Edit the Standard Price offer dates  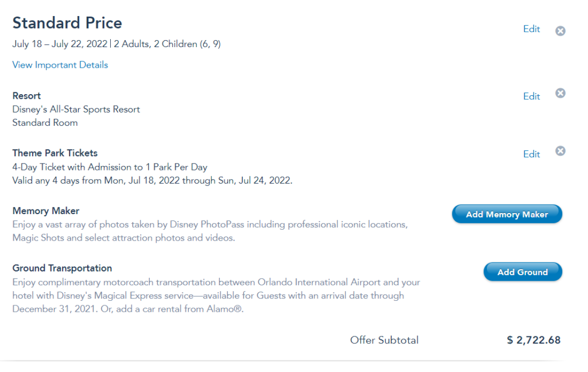click(x=531, y=29)
